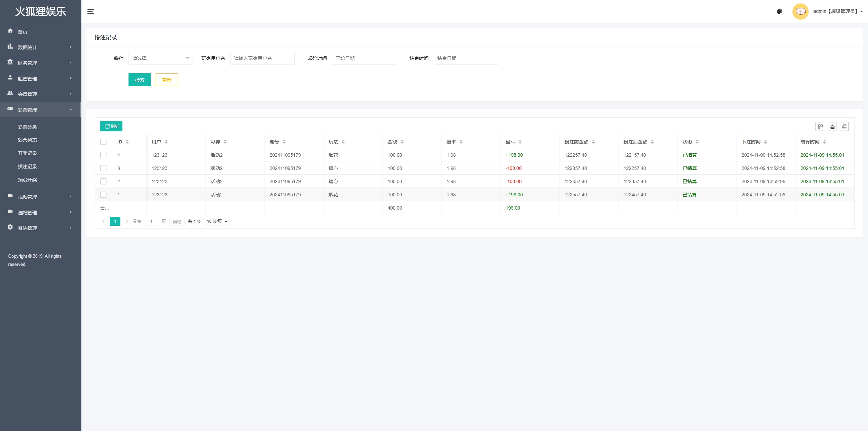
Task: Click the 玩家用户名 input field
Action: 262,58
